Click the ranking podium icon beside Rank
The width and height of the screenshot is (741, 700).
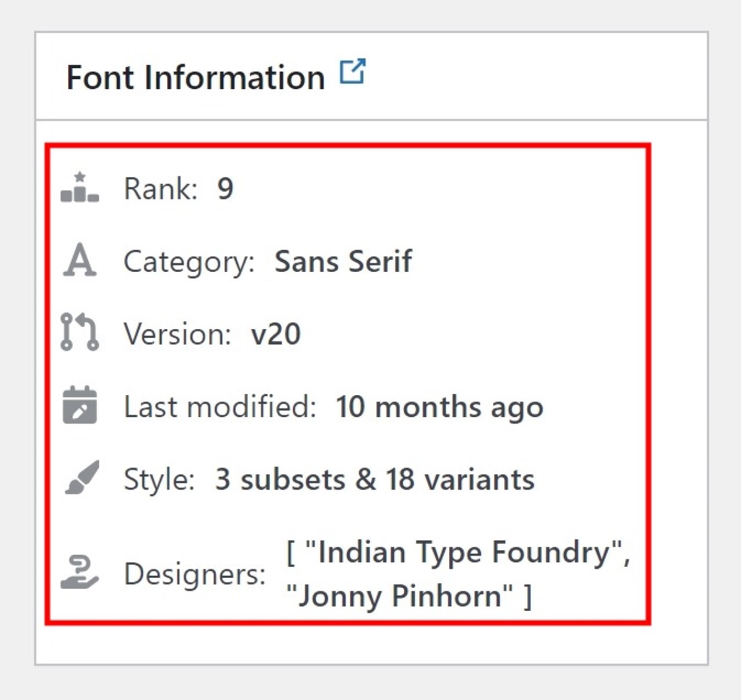point(80,188)
